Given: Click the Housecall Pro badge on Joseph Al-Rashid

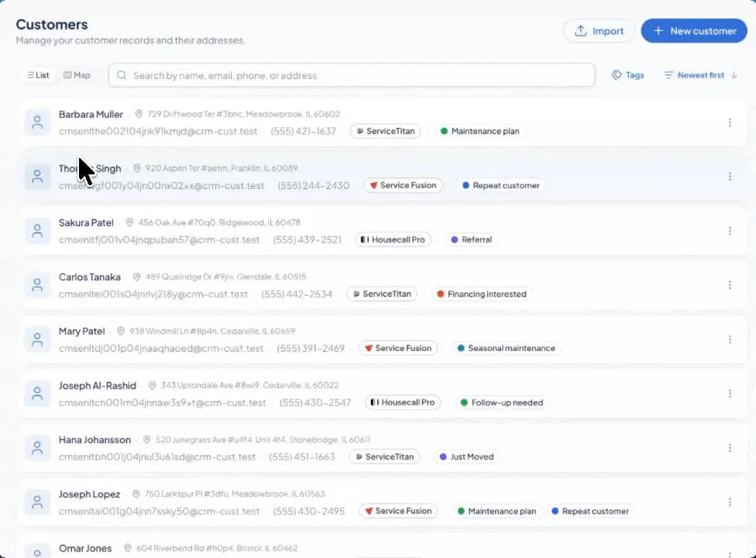Looking at the screenshot, I should tap(403, 402).
